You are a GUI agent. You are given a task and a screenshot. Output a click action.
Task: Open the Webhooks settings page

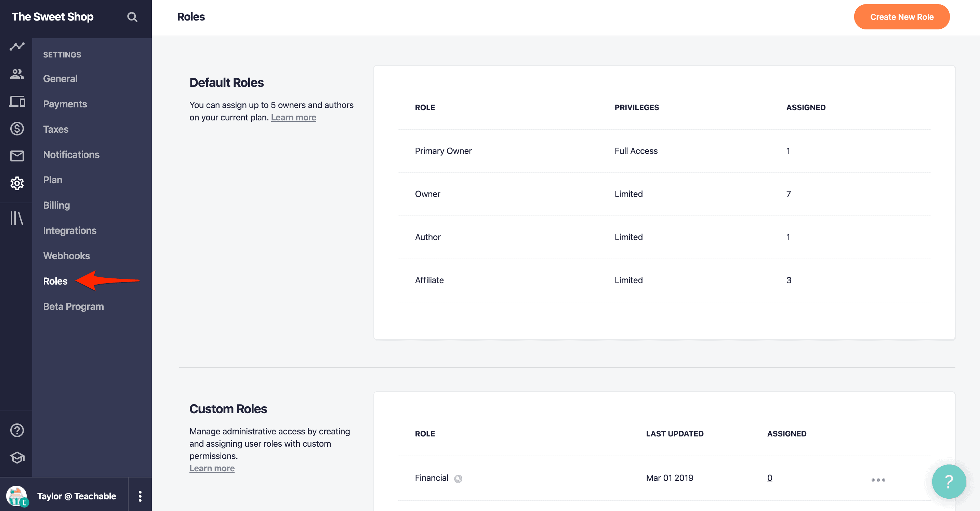[x=67, y=256]
